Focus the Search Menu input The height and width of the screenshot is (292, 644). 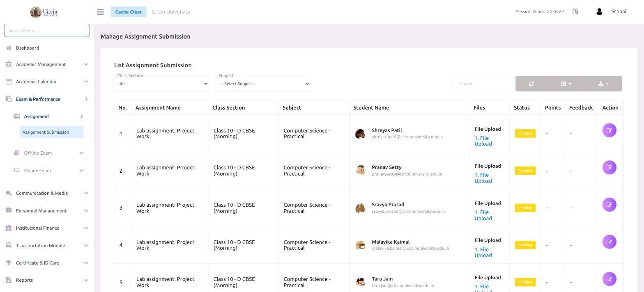(47, 30)
